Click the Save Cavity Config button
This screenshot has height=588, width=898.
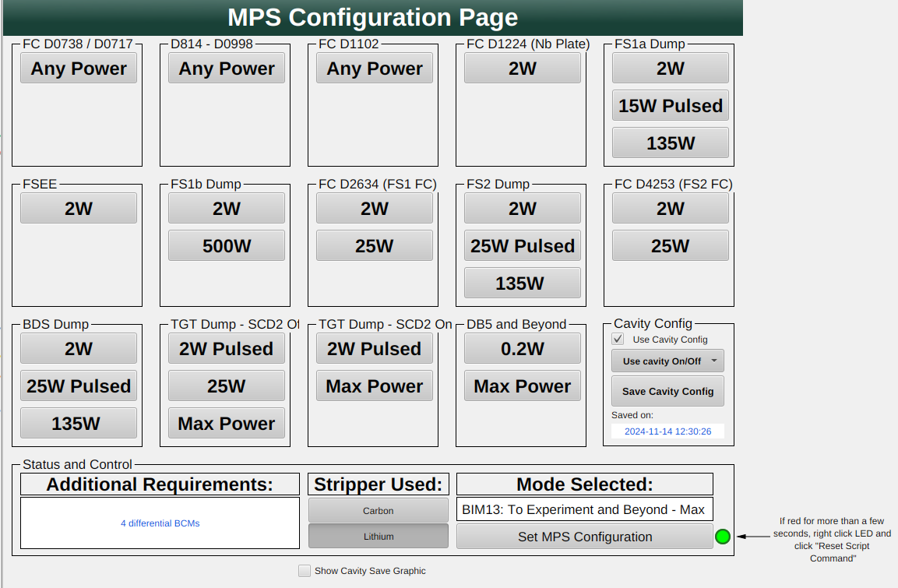(x=667, y=392)
